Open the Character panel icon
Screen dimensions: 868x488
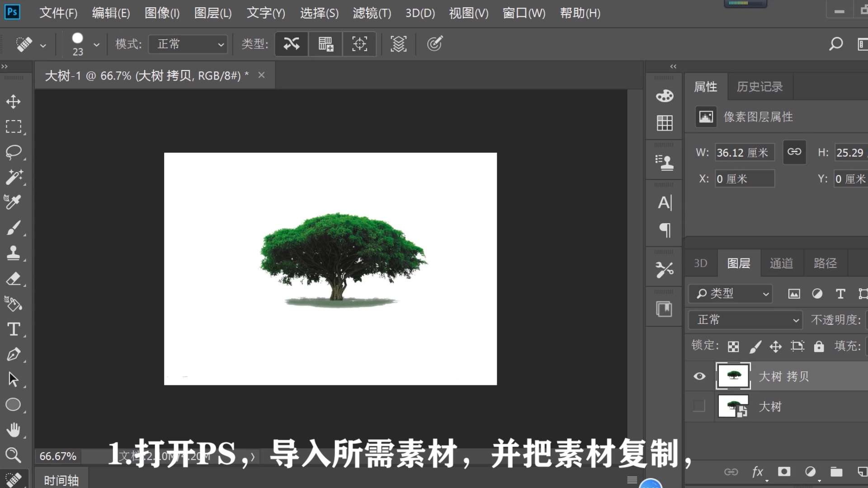pos(664,203)
